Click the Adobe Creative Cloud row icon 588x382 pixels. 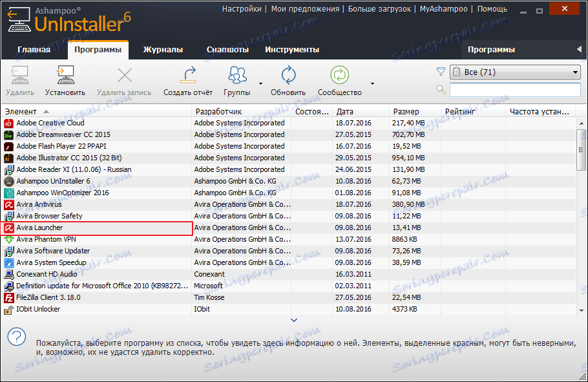(8, 123)
